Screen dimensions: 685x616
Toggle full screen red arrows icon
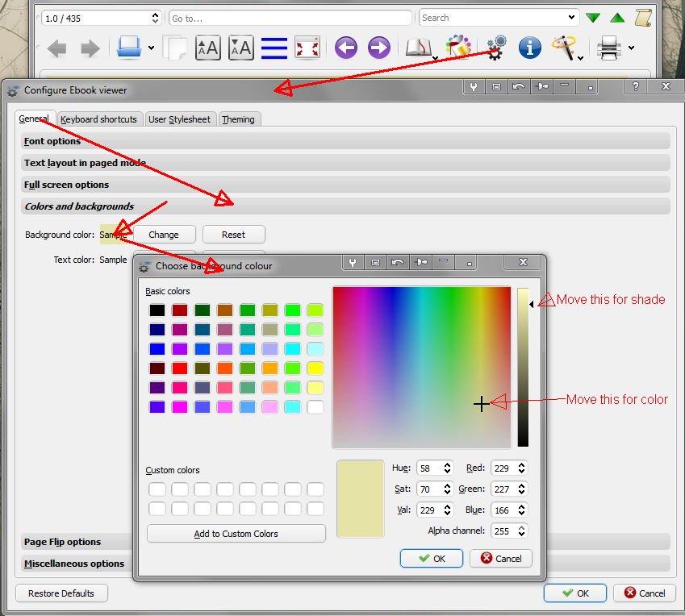point(307,48)
